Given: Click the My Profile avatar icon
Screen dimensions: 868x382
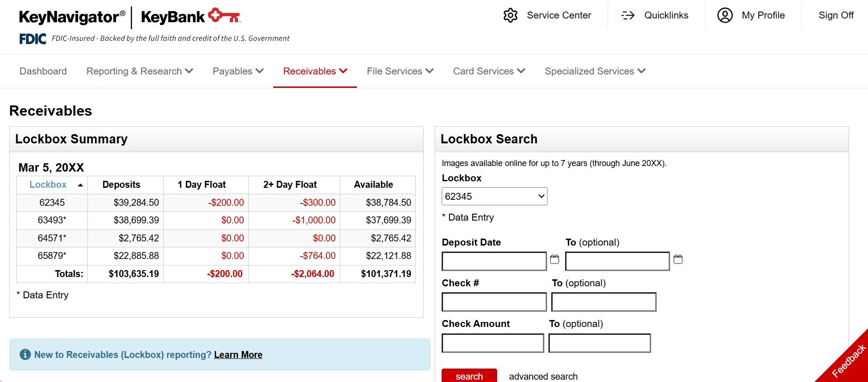Looking at the screenshot, I should [x=725, y=15].
